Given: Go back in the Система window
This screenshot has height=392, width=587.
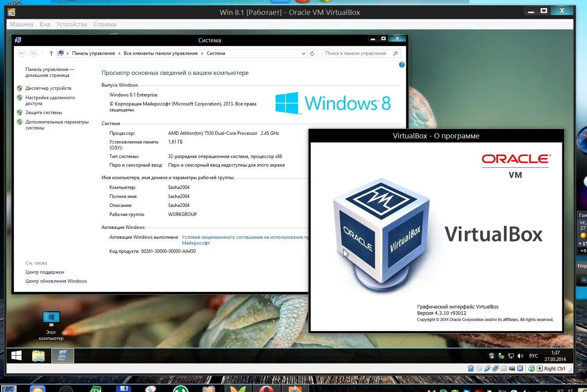Looking at the screenshot, I should (x=22, y=53).
